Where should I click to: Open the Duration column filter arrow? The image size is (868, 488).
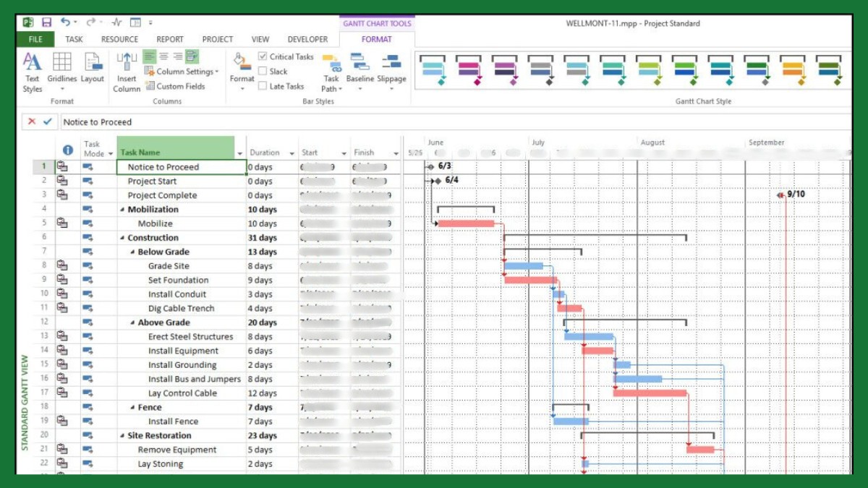[x=292, y=153]
